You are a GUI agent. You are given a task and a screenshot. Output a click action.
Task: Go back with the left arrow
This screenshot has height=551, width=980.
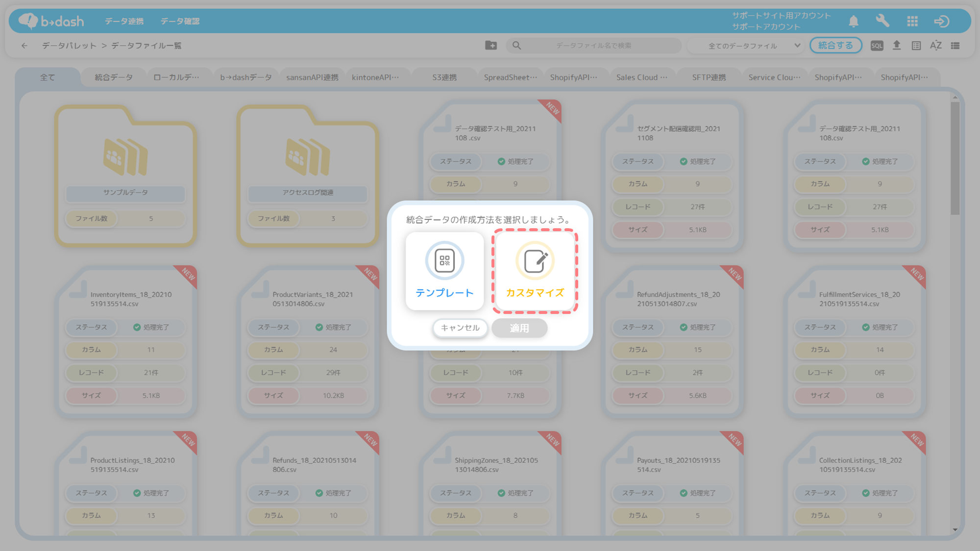point(24,46)
